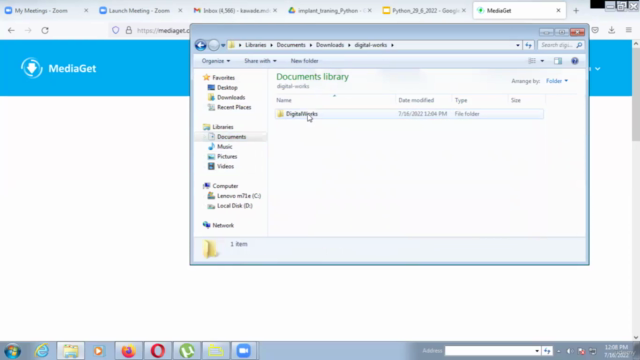Open the recent locations dropdown beside Forward

click(x=223, y=45)
